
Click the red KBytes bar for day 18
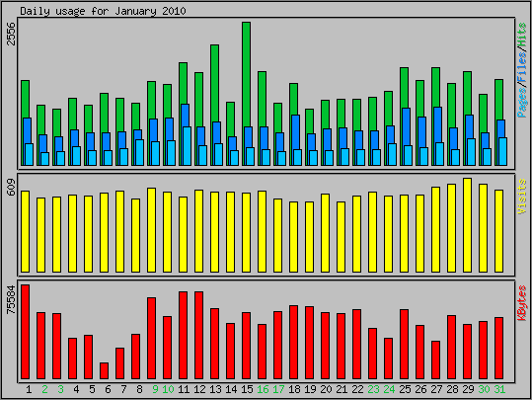click(294, 343)
